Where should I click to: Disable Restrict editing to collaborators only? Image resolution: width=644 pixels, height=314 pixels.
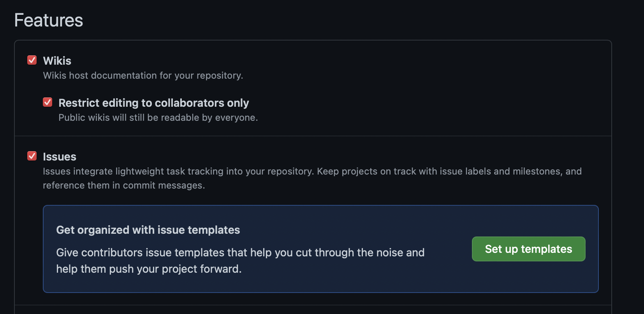tap(48, 102)
